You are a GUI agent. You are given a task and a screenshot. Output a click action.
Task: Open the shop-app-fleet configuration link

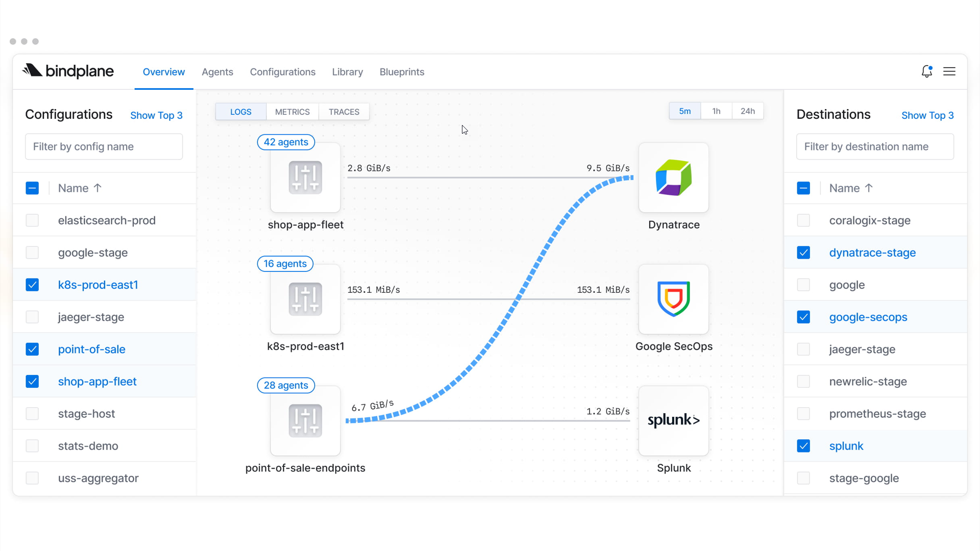point(97,381)
